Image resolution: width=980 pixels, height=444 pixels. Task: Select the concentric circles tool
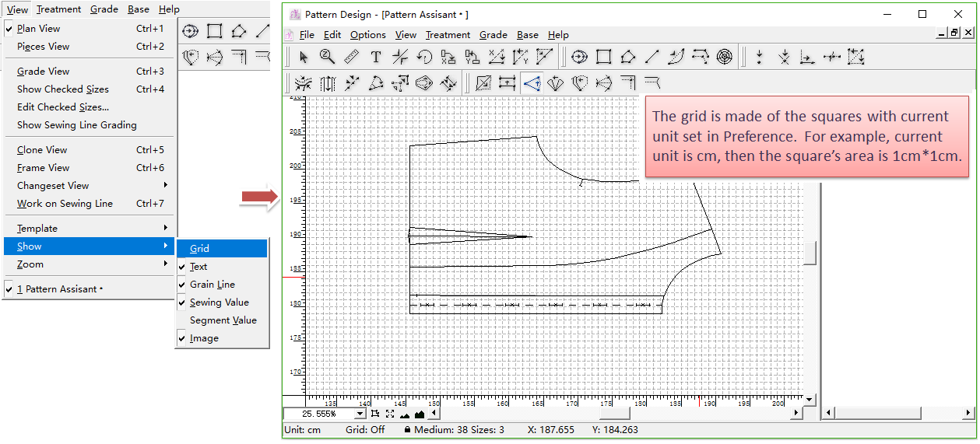pos(725,57)
